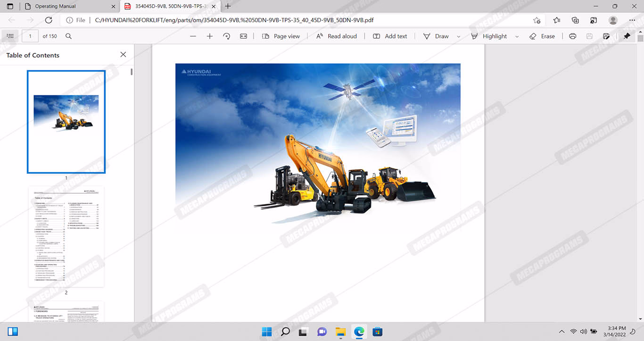Expand the Highlight color dropdown arrow
Viewport: 644px width, 341px height.
click(x=517, y=36)
